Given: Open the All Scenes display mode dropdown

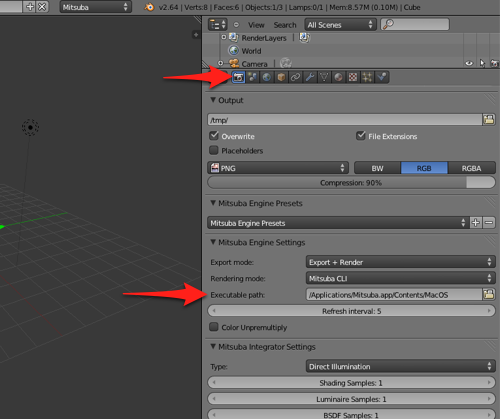Looking at the screenshot, I should 340,25.
